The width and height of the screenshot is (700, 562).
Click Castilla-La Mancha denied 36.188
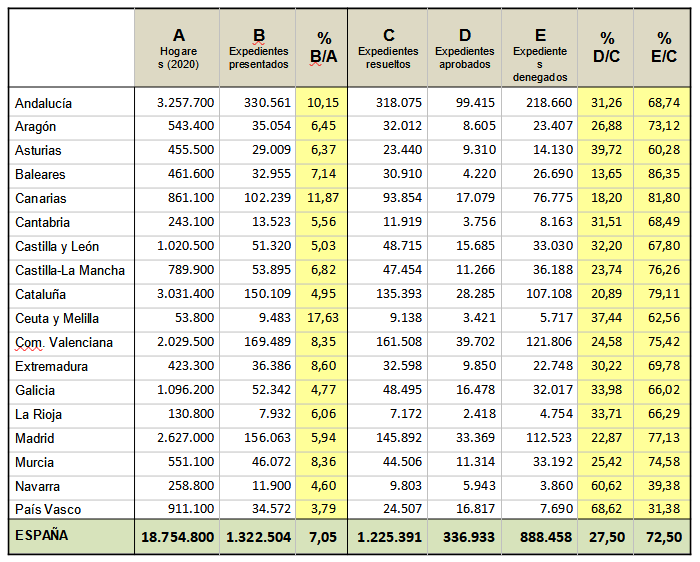553,270
